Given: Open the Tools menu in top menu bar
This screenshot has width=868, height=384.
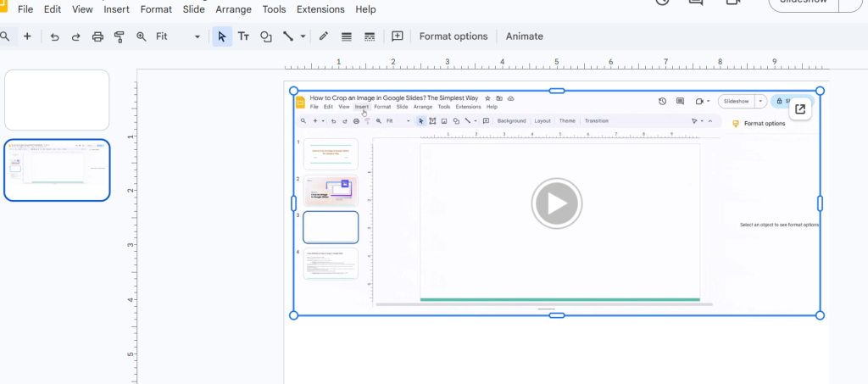Looking at the screenshot, I should point(274,9).
